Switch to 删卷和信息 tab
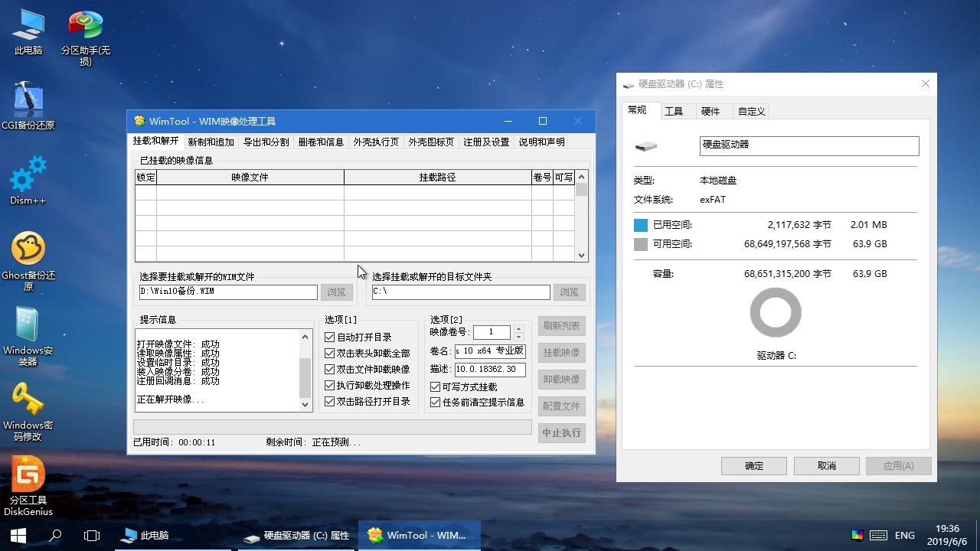The image size is (980, 551). 322,142
